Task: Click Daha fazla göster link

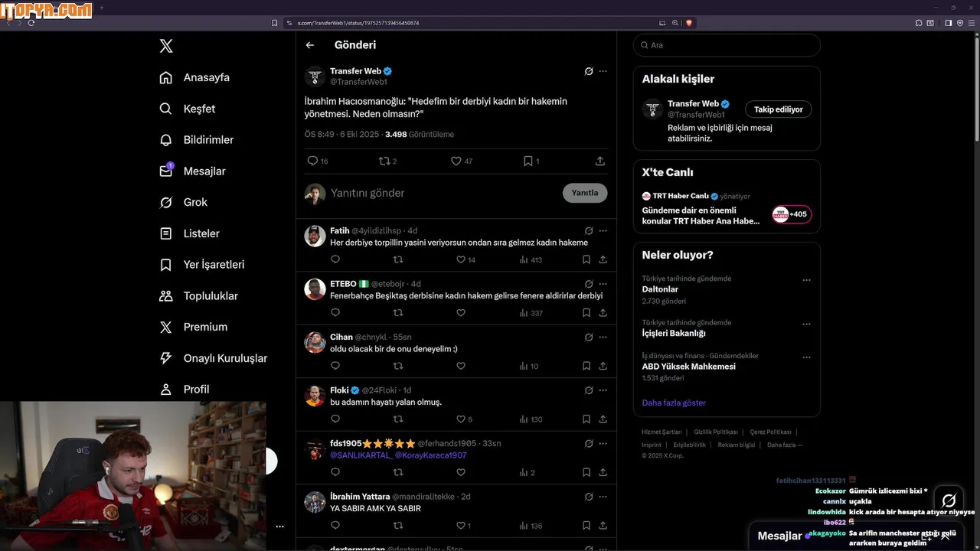Action: pyautogui.click(x=674, y=403)
